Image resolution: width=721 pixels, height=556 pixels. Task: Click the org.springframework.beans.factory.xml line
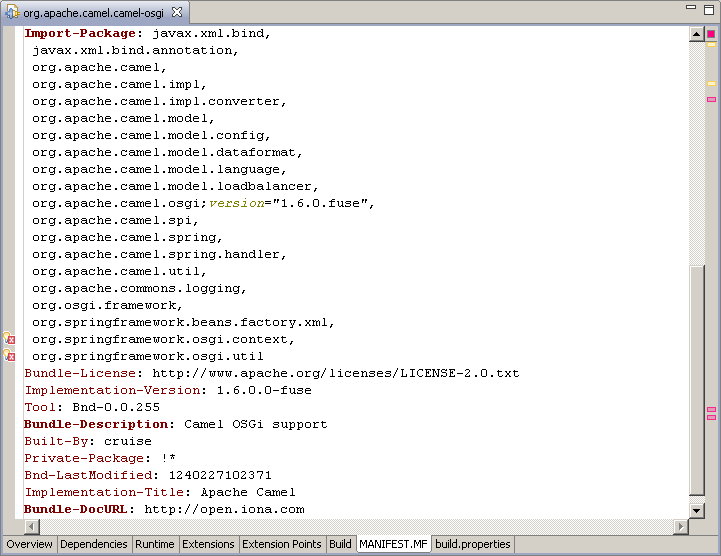pos(183,322)
